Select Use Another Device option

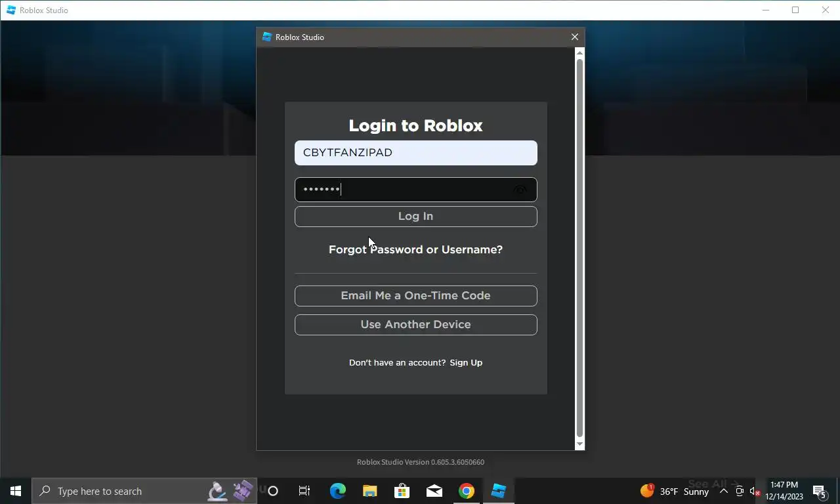tap(415, 325)
